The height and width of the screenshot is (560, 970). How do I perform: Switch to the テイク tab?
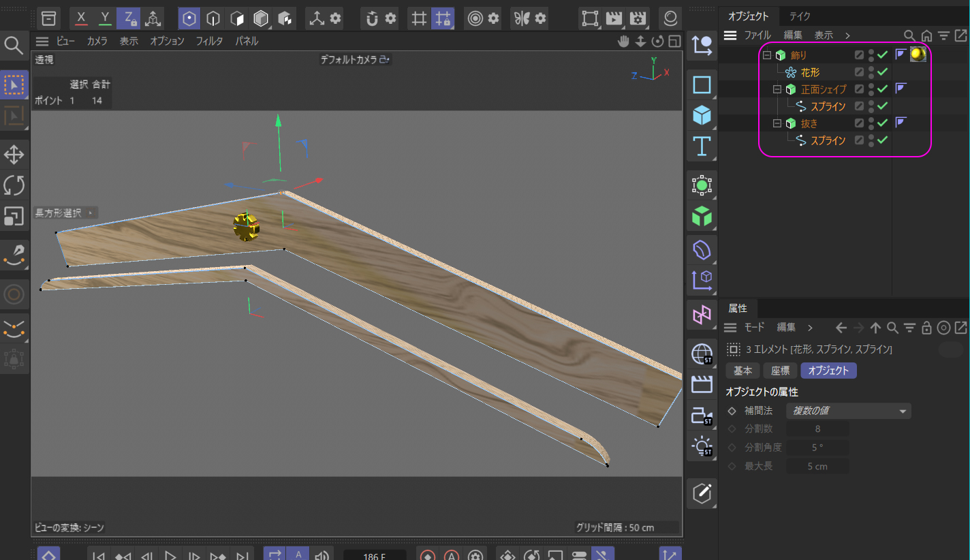click(800, 16)
